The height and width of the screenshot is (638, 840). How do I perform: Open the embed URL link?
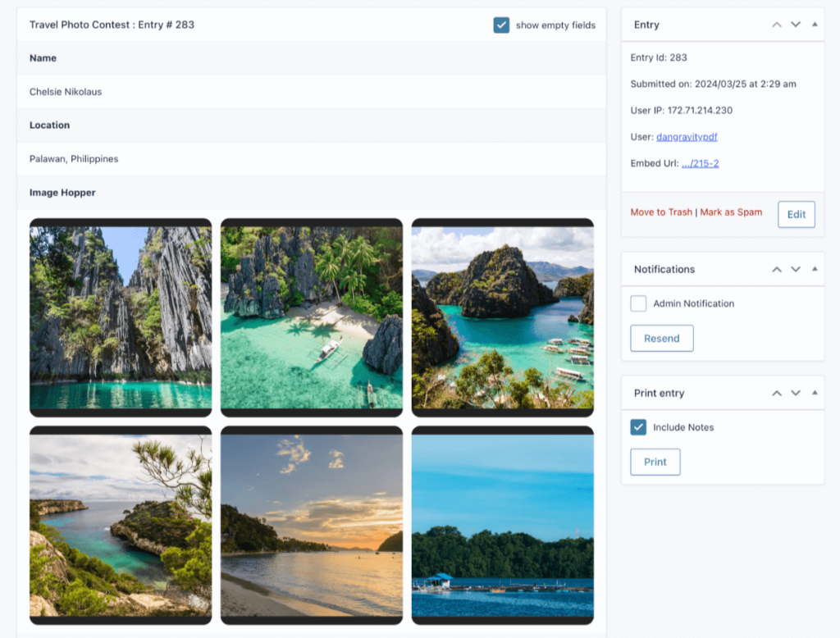point(700,163)
